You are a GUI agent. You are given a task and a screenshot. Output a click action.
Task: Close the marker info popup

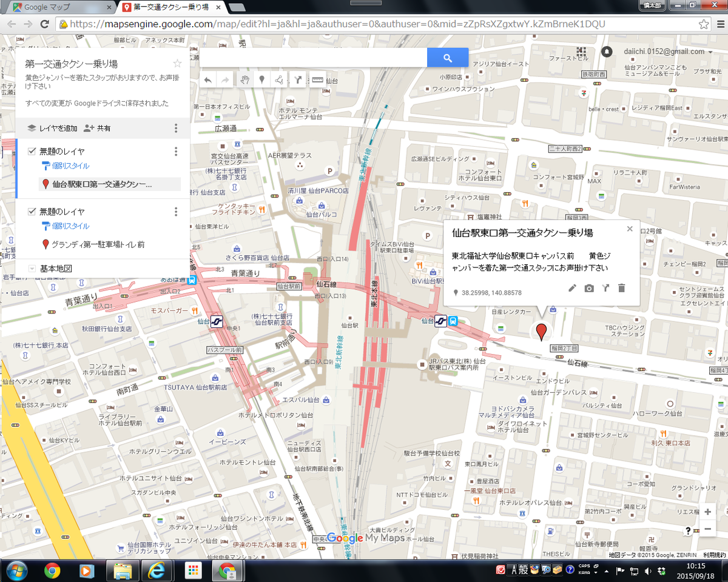tap(630, 229)
